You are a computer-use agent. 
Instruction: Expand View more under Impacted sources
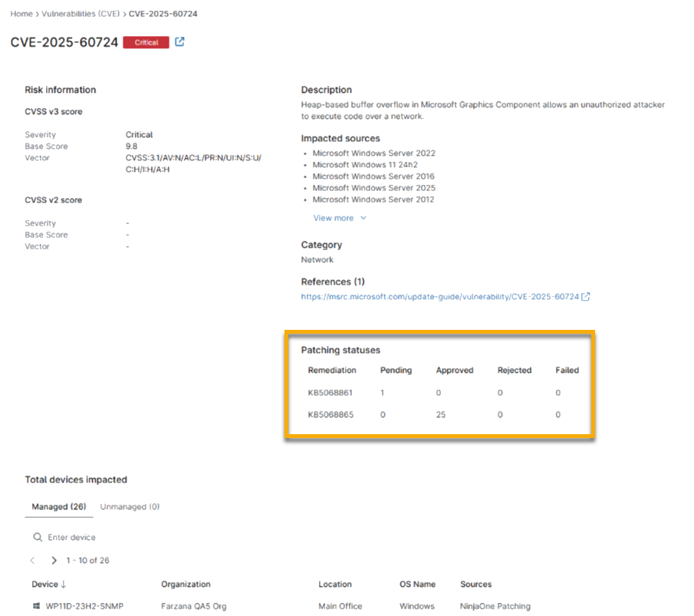(x=339, y=218)
